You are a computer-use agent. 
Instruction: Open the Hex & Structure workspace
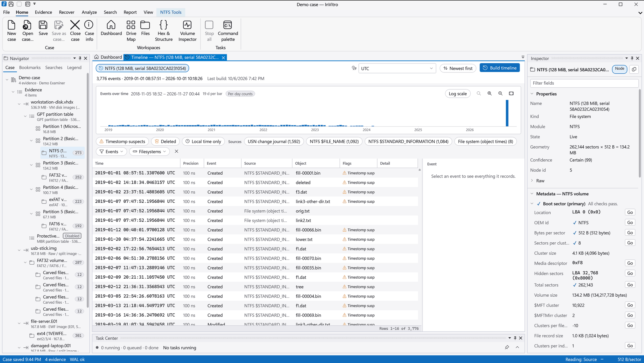point(163,31)
